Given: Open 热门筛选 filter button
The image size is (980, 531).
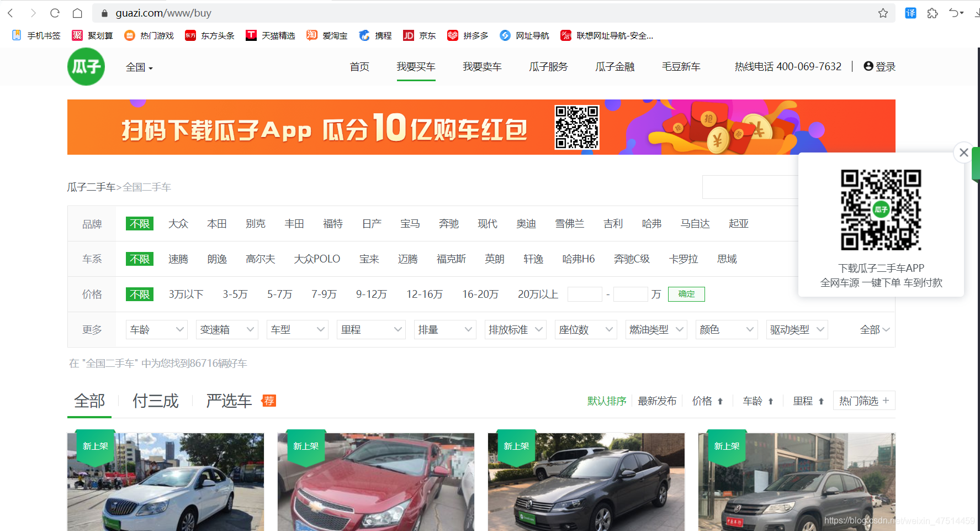Looking at the screenshot, I should (864, 401).
